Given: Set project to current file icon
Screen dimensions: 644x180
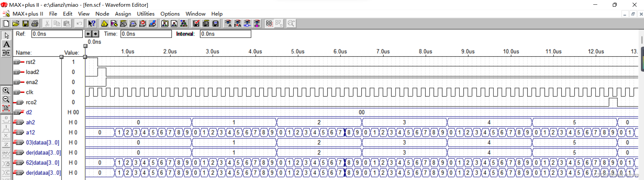Looking at the screenshot, I should (174, 24).
